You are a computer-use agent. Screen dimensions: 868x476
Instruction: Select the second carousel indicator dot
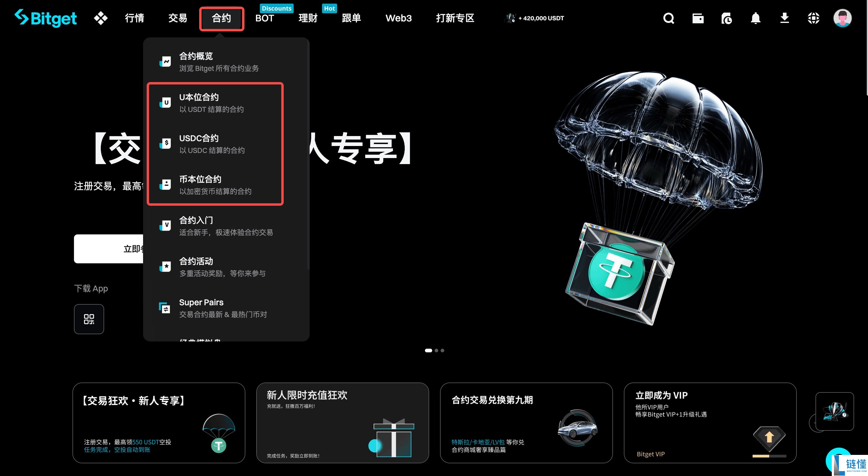(x=436, y=350)
